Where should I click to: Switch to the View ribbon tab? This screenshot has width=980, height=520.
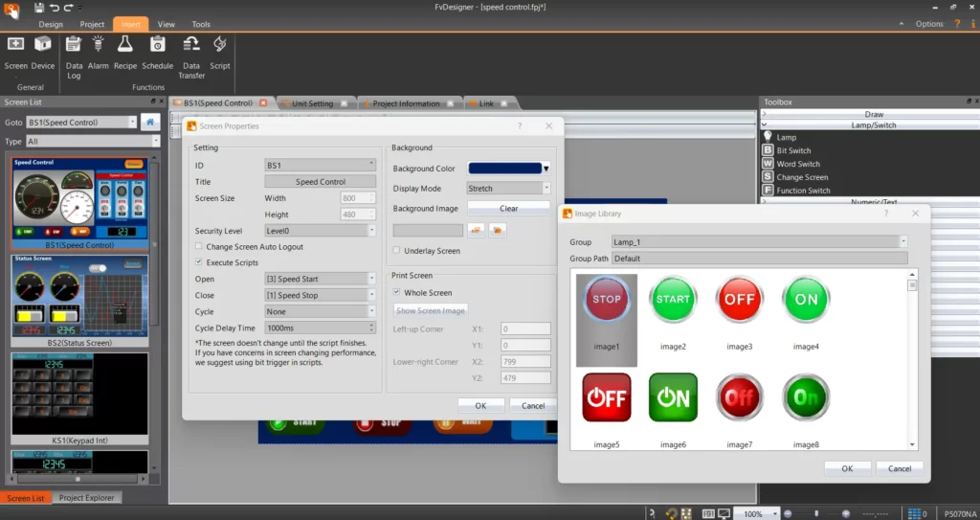pos(166,24)
